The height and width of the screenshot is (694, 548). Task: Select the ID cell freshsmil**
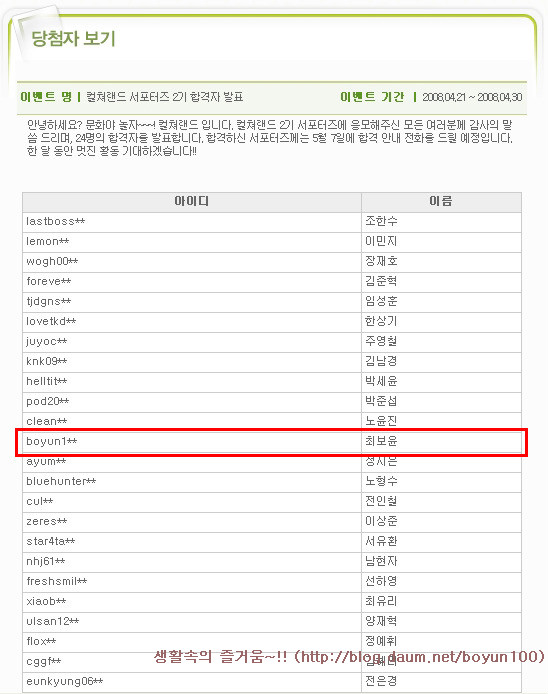point(192,582)
